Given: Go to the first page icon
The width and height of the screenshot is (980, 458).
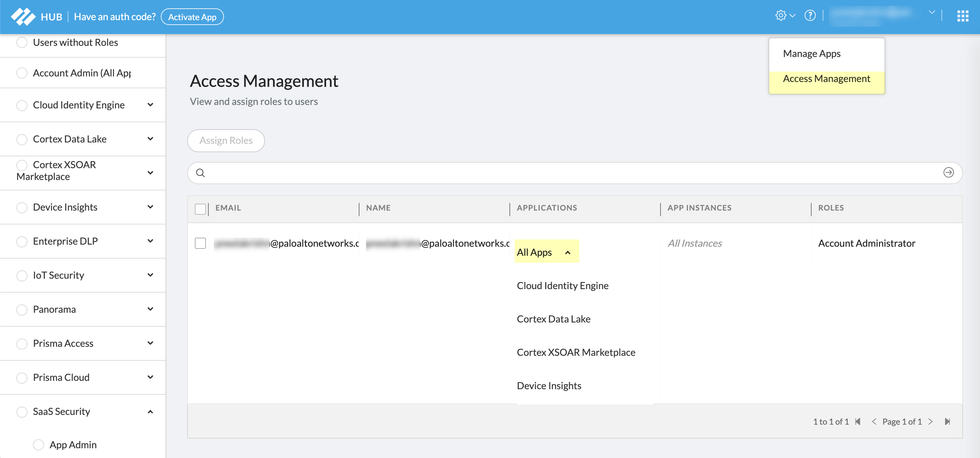Looking at the screenshot, I should [858, 422].
